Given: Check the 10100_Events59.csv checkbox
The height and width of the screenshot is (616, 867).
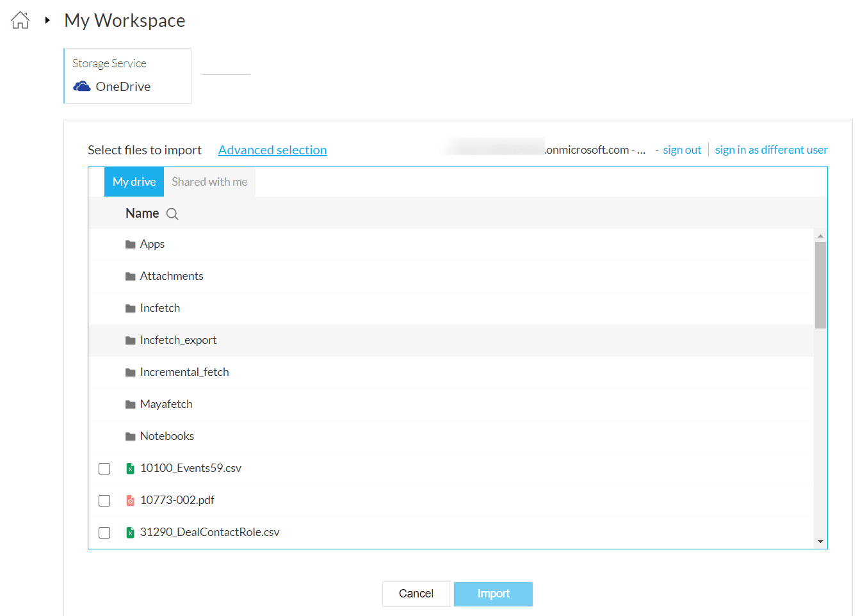Looking at the screenshot, I should 104,469.
